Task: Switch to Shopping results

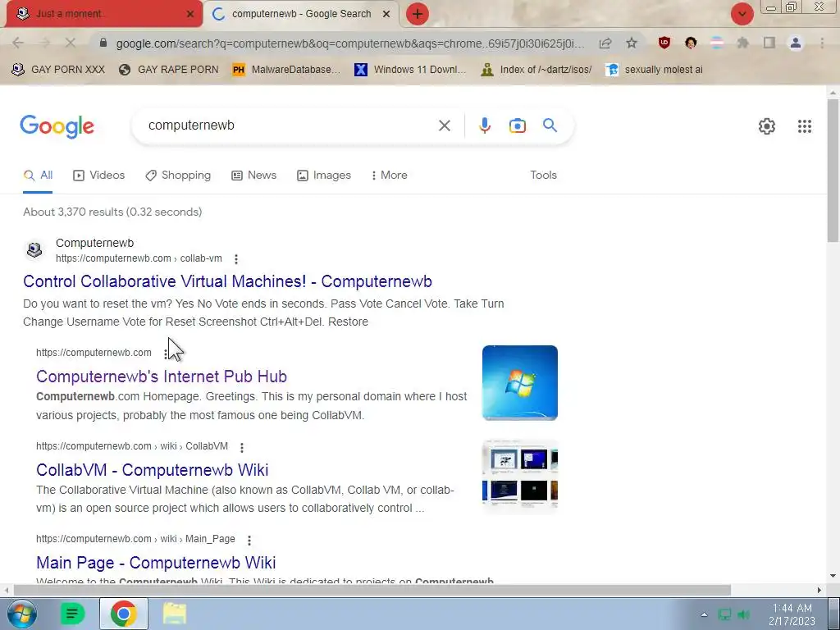Action: pos(178,176)
